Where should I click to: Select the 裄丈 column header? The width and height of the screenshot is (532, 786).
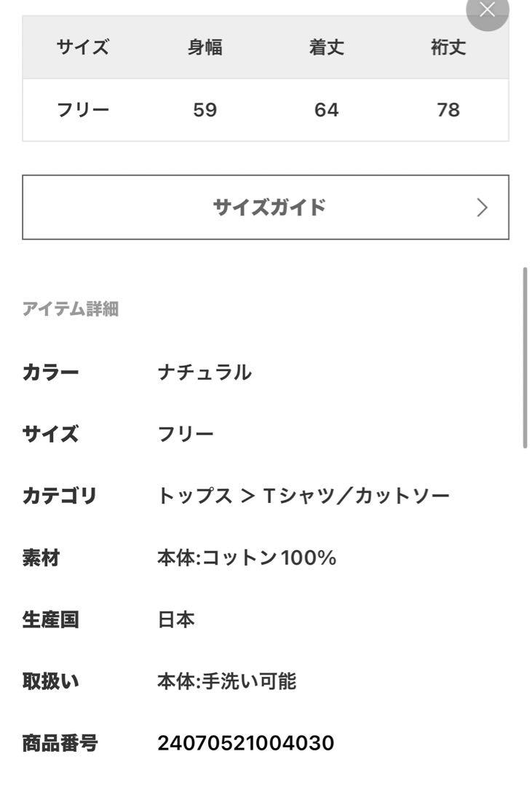[x=448, y=47]
